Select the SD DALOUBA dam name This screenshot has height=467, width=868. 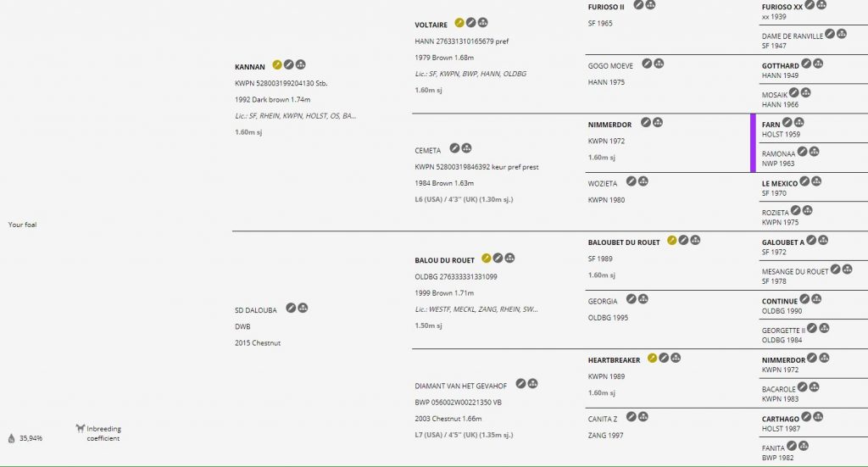coord(256,310)
